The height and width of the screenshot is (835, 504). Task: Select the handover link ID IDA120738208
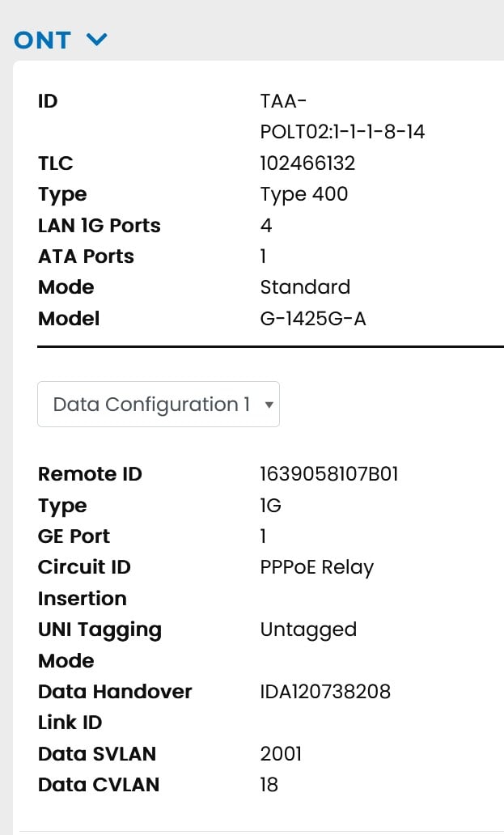click(x=325, y=692)
